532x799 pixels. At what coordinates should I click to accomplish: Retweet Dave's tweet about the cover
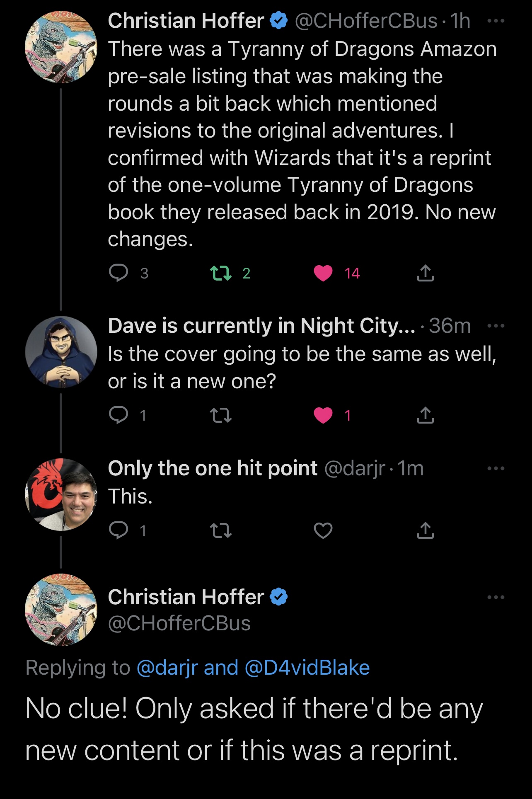221,415
